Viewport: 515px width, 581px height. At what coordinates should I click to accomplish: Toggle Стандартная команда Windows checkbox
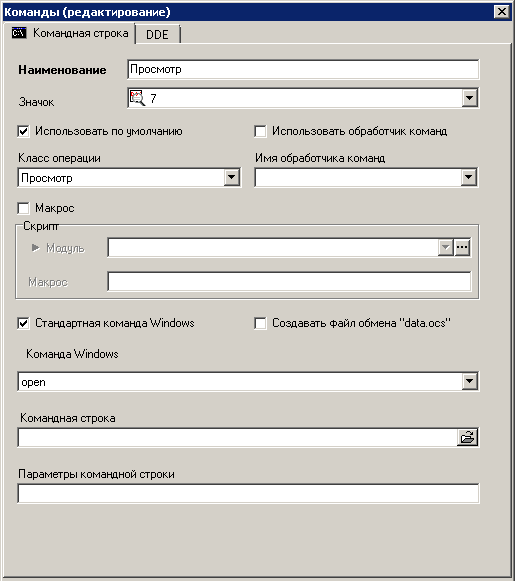(23, 323)
